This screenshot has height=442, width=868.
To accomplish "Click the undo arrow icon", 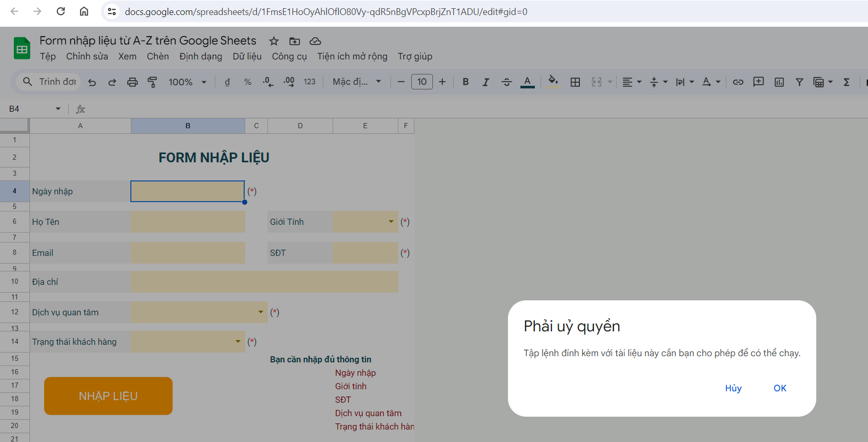I will tap(92, 82).
